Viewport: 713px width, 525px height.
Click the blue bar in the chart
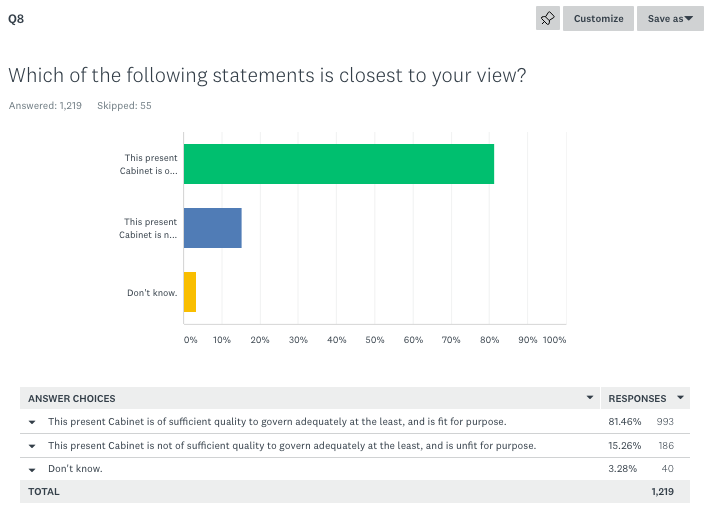click(x=212, y=228)
